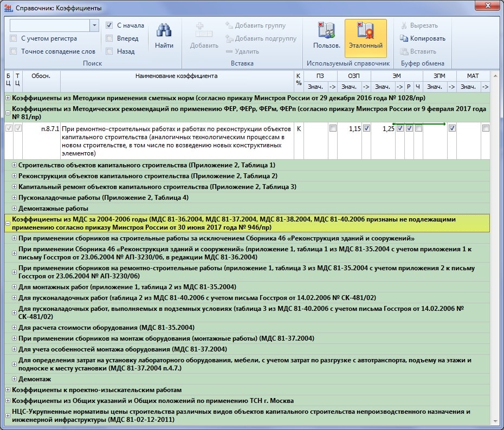Click the scrollbar up arrow
Image resolution: width=504 pixels, height=430 pixels.
coord(495,76)
